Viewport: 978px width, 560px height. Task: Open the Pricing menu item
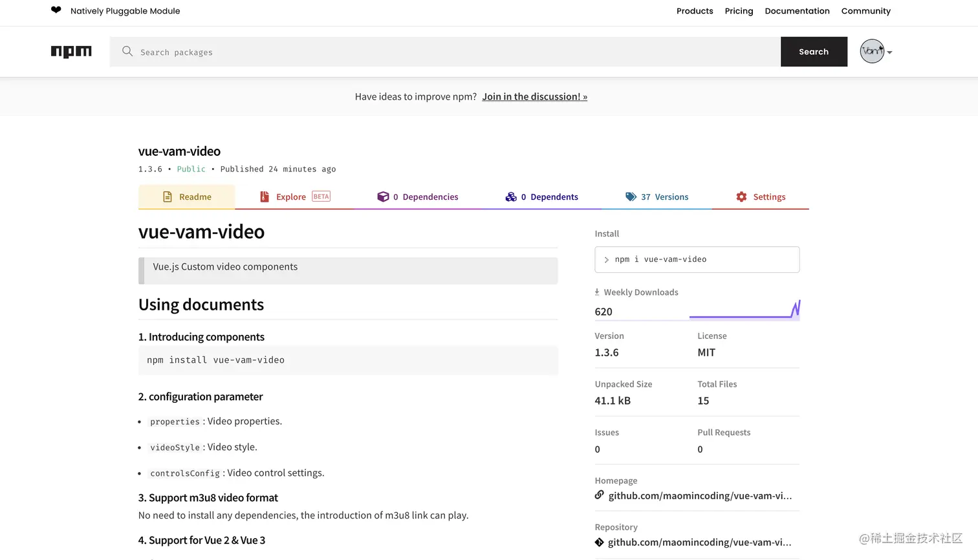739,11
